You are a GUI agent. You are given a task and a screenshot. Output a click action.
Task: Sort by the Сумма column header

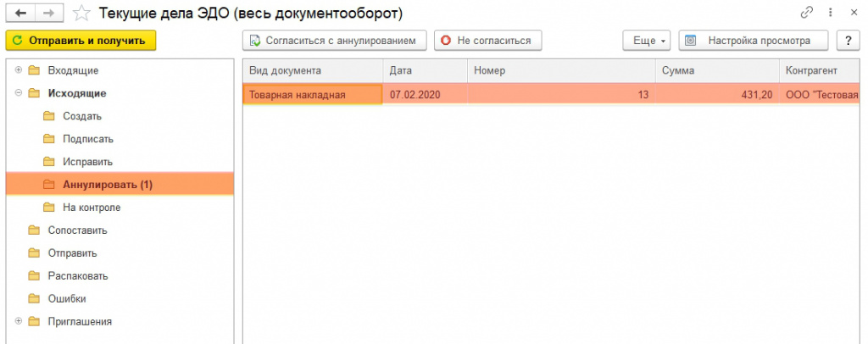(x=715, y=70)
